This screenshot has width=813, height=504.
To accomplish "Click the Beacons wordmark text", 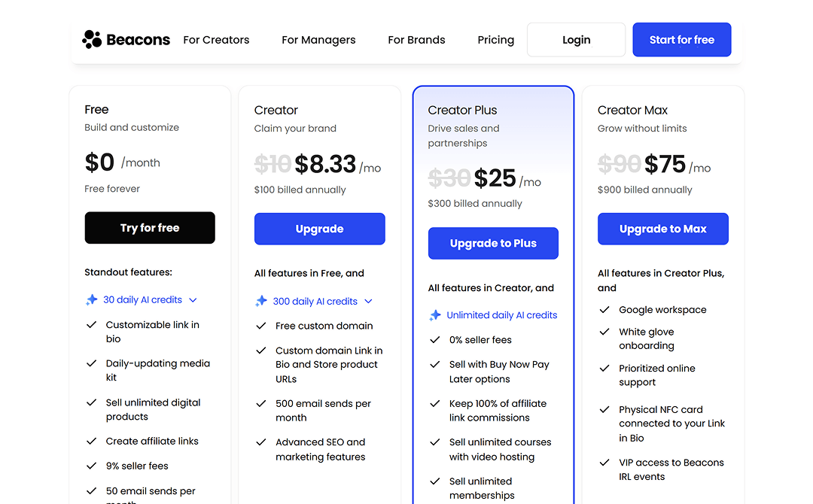I will [138, 40].
